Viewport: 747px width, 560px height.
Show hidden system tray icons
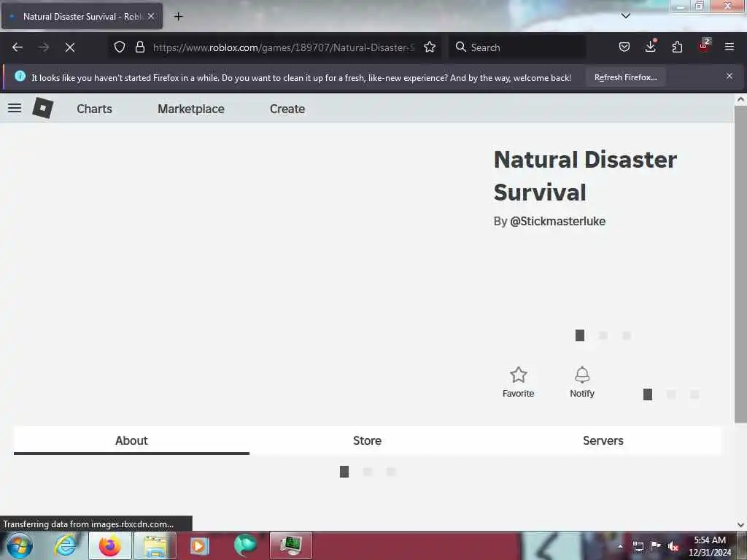tap(620, 546)
